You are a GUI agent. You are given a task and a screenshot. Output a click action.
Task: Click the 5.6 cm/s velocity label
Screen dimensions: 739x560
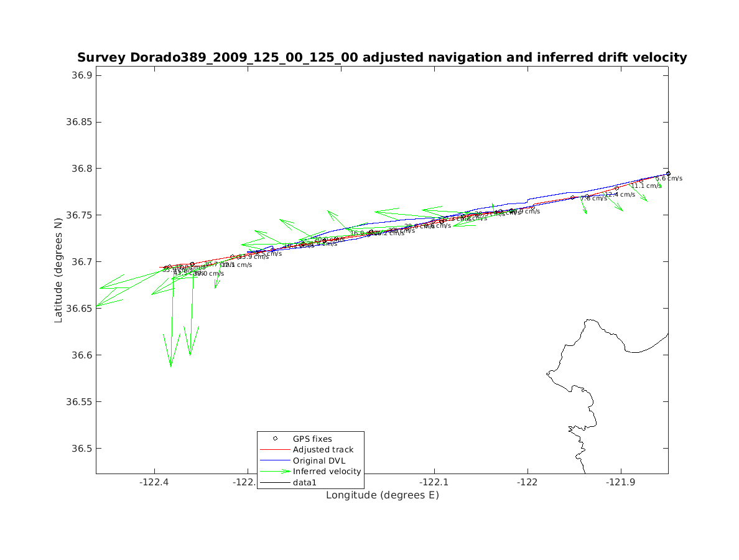669,179
